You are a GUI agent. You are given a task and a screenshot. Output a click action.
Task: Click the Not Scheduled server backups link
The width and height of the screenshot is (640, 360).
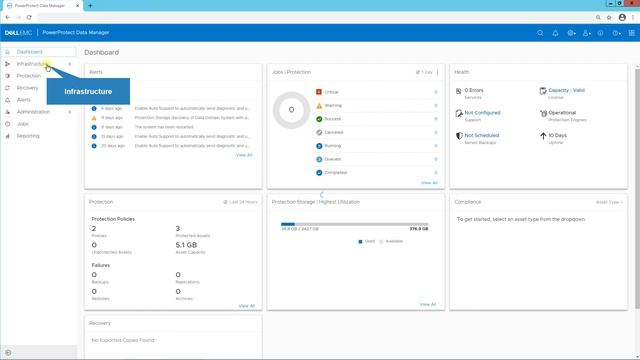coord(482,135)
